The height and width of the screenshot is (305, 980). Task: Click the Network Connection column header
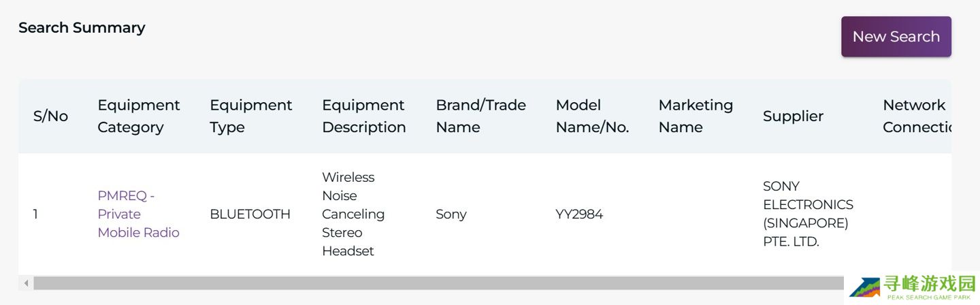(915, 116)
